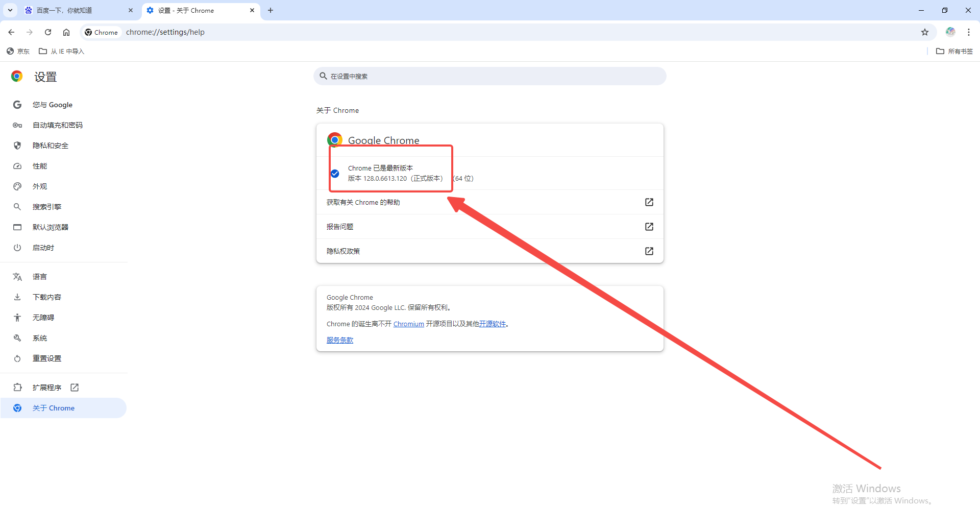Image resolution: width=980 pixels, height=531 pixels.
Task: Open the 所有书签 folder
Action: click(x=954, y=51)
